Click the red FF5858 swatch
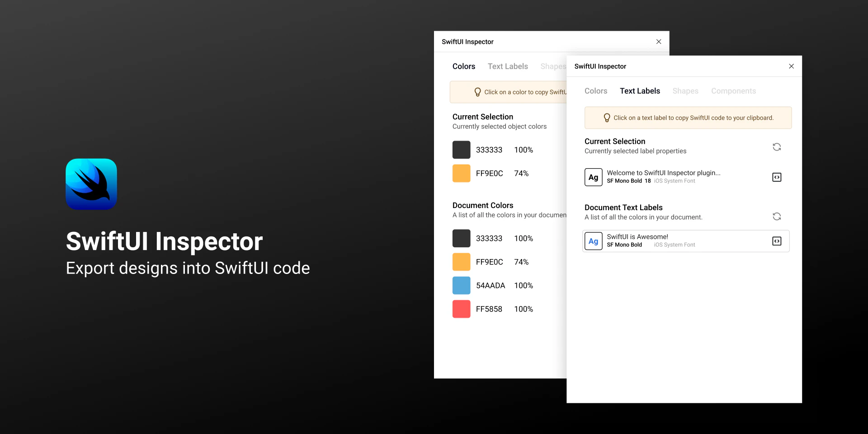868x434 pixels. (x=461, y=309)
